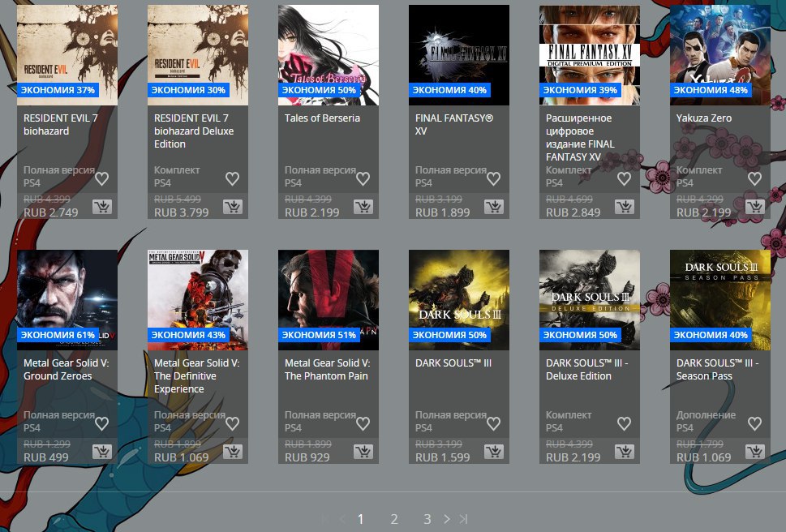Add Tales of Berseria to cart

363,206
